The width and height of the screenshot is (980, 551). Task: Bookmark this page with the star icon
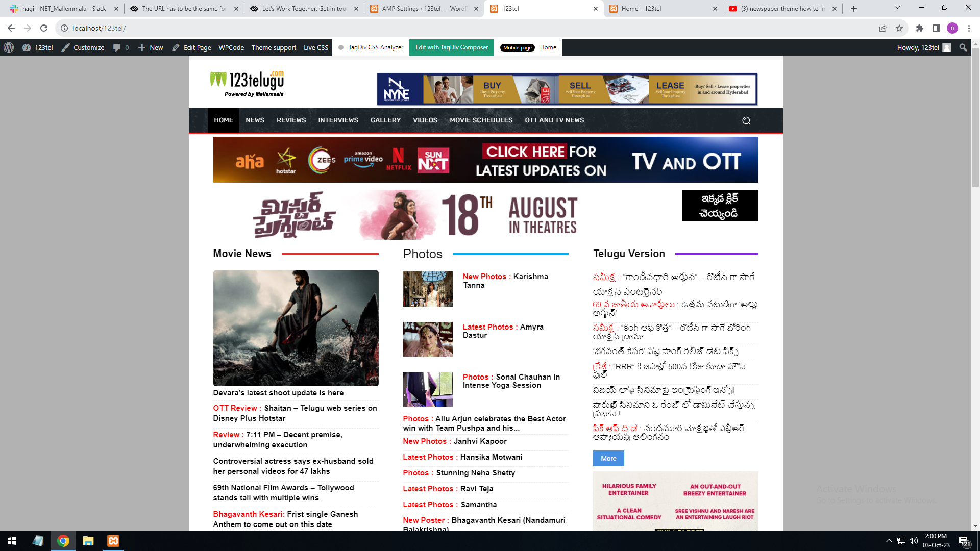[x=899, y=28]
